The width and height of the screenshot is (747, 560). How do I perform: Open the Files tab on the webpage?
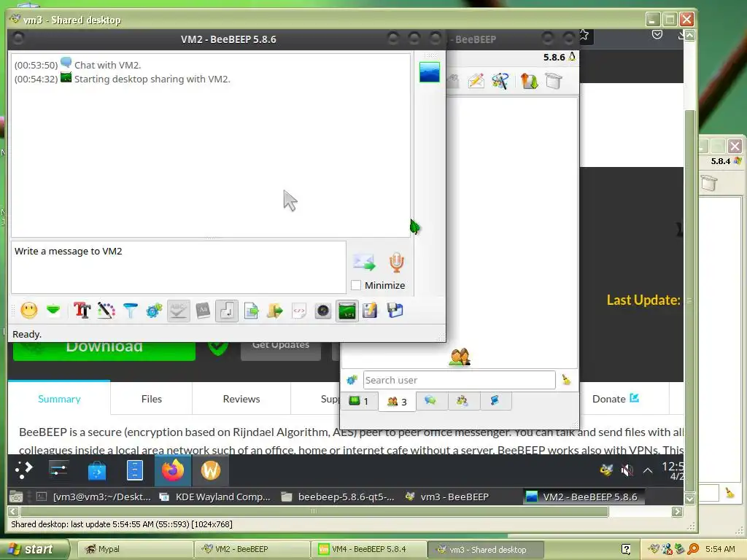152,399
